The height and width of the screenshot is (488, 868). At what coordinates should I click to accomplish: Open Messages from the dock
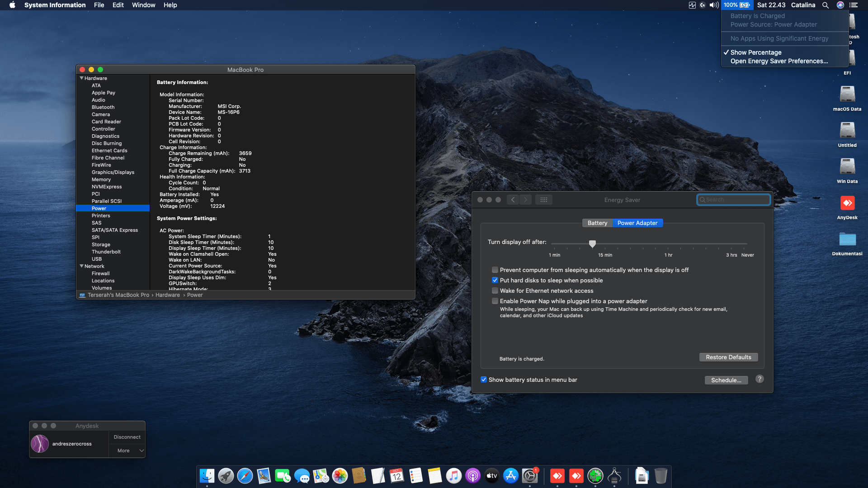coord(302,476)
